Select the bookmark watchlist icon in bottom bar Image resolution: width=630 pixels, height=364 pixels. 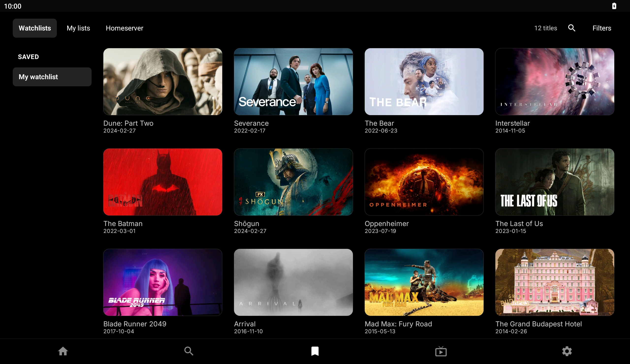click(315, 351)
